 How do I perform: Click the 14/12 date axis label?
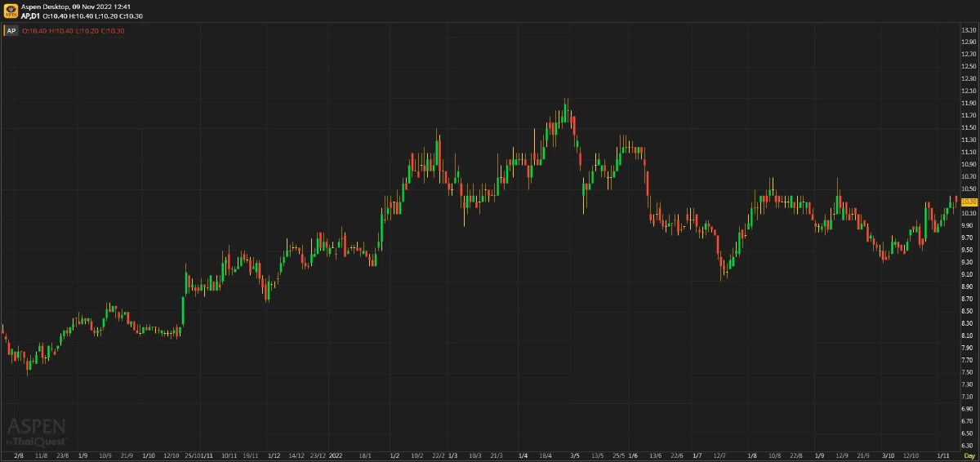(296, 455)
